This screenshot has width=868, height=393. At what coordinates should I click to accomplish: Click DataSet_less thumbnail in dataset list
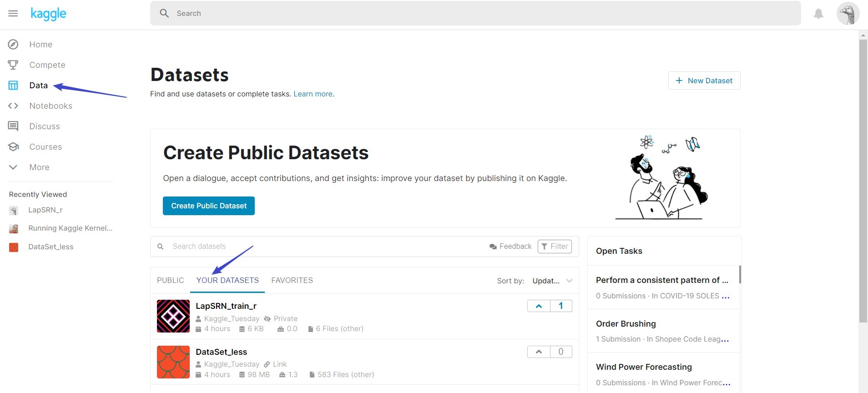coord(173,362)
